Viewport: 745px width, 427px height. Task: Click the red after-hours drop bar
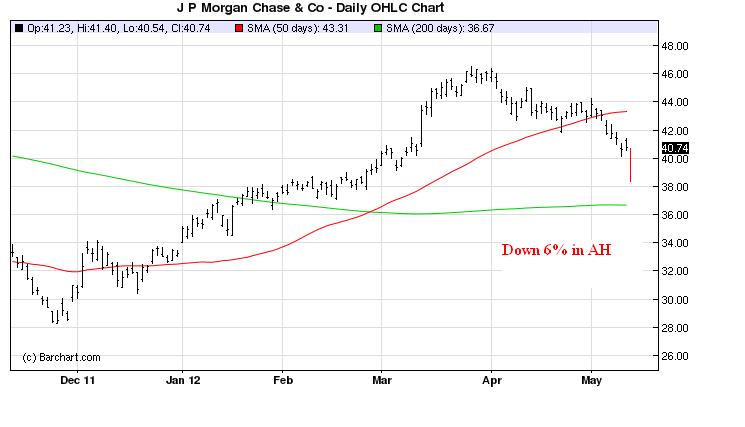[x=630, y=167]
